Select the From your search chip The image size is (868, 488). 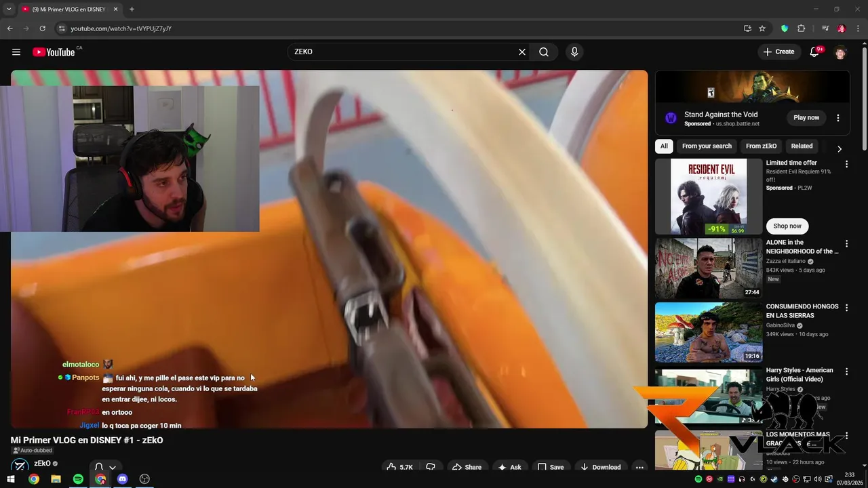coord(707,146)
